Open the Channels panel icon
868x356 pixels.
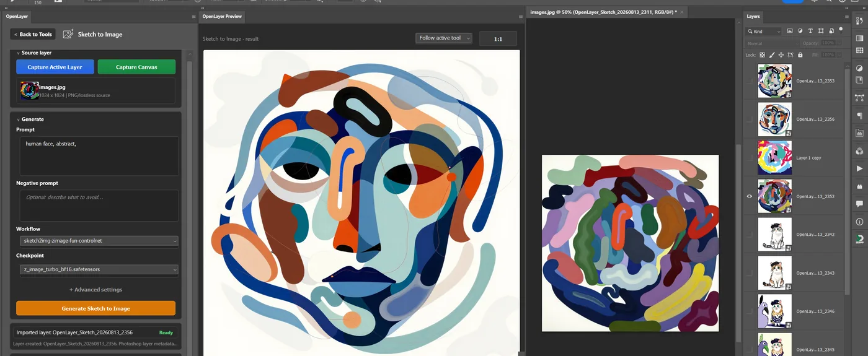click(x=859, y=150)
